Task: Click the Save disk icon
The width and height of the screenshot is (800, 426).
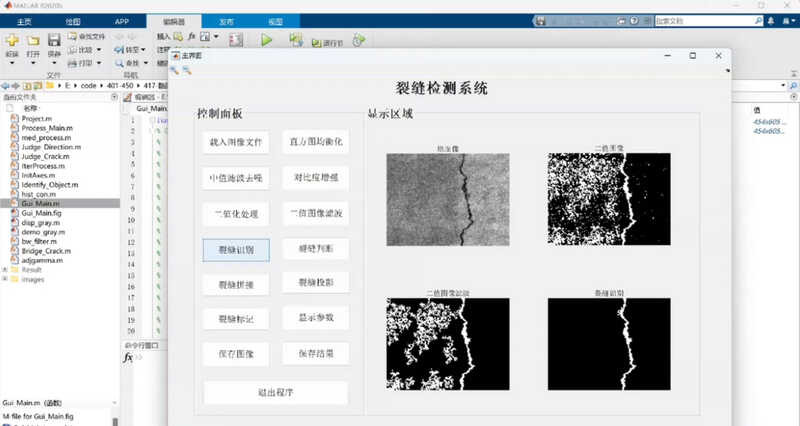Action: coord(55,41)
